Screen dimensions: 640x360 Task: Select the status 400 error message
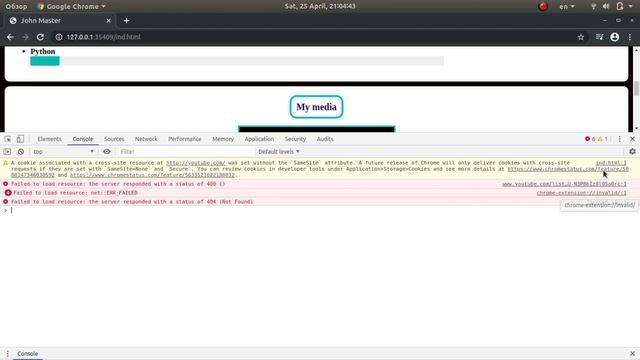(118, 184)
